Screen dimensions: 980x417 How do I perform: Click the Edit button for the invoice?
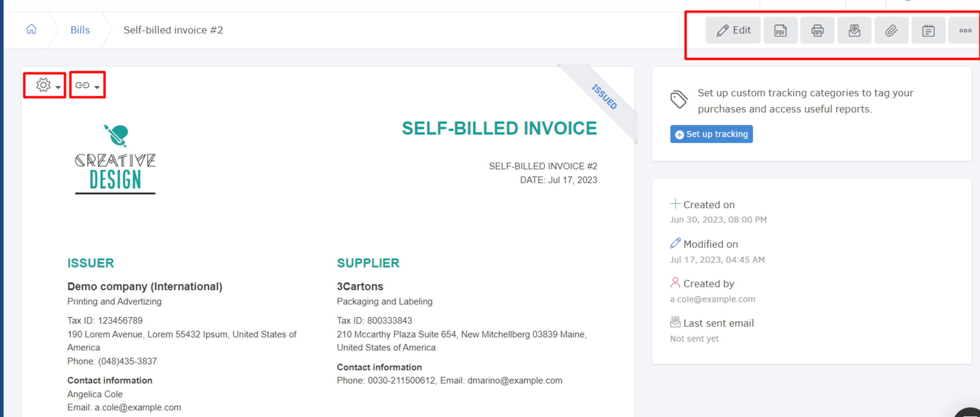[732, 30]
